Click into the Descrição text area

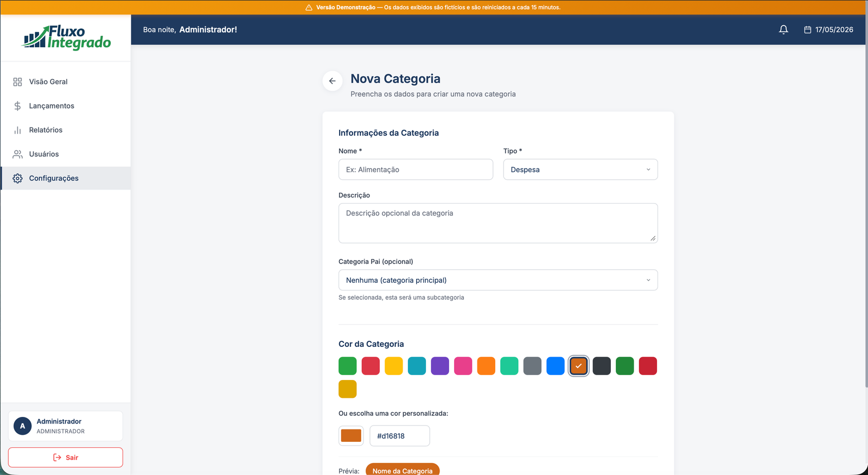tap(498, 223)
